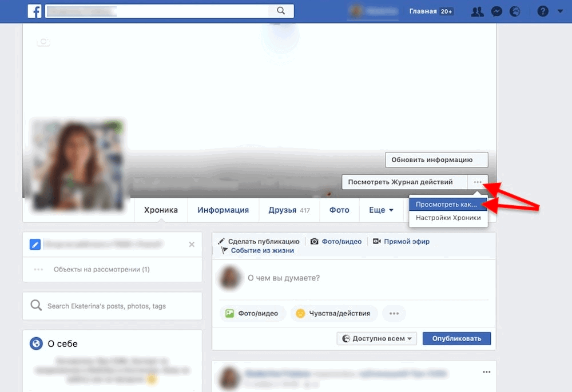Open the notifications globe icon
Screen dimensions: 572x392
(515, 11)
